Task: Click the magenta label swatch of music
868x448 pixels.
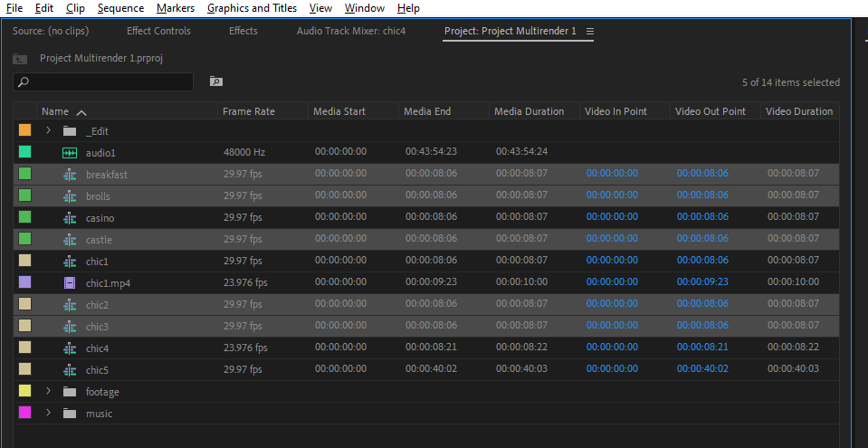Action: (25, 413)
